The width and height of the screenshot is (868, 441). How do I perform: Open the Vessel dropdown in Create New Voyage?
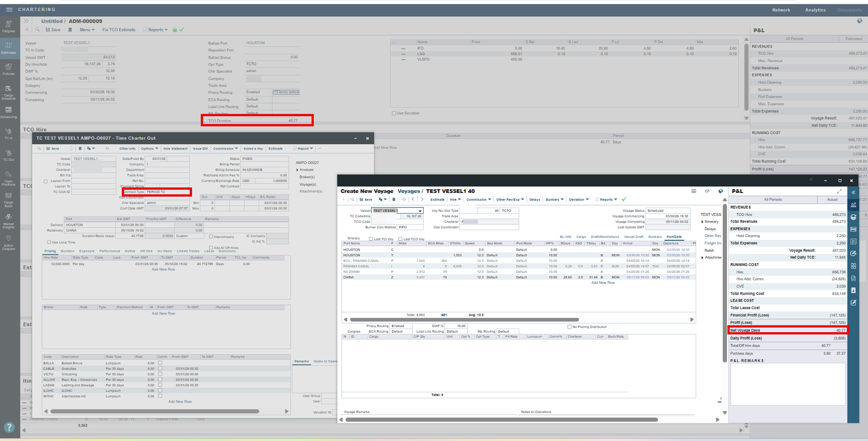pyautogui.click(x=420, y=211)
